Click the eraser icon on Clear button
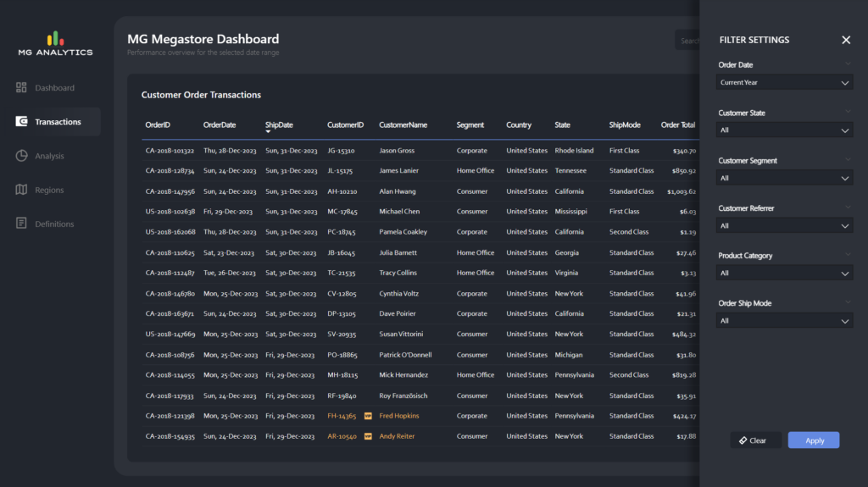868x487 pixels. [x=743, y=440]
